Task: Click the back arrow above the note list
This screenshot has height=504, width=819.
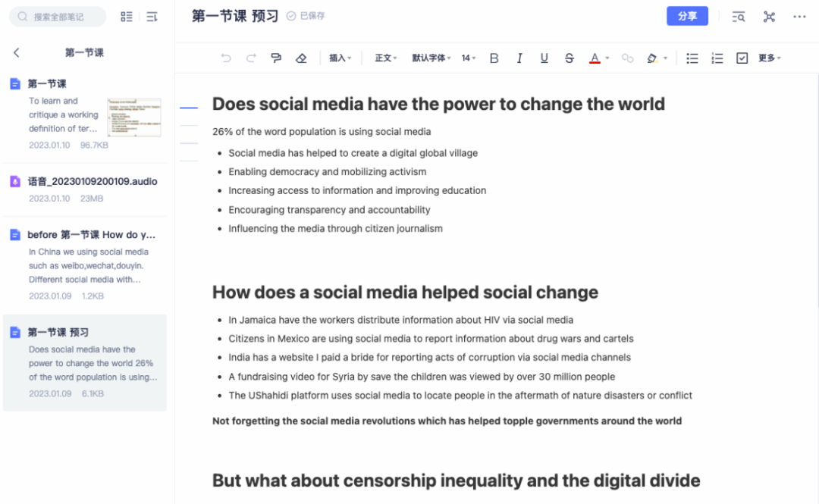Action: [17, 52]
